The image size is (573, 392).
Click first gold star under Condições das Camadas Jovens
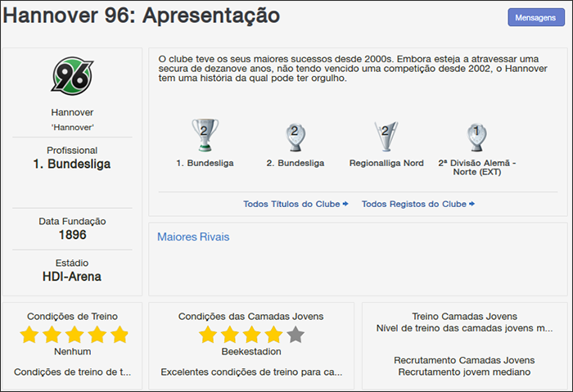[208, 335]
